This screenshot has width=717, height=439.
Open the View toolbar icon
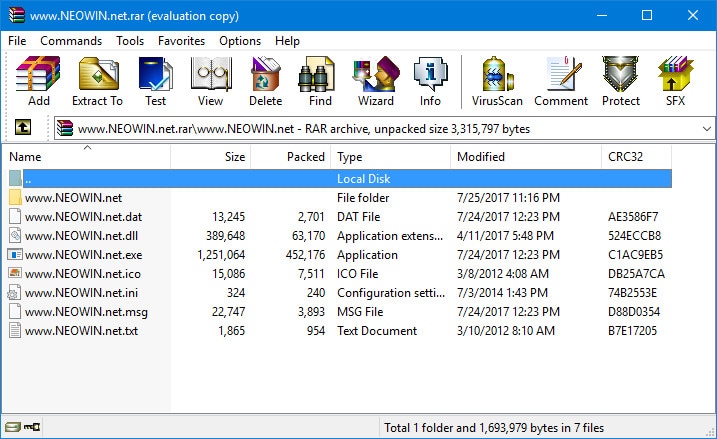pyautogui.click(x=211, y=73)
